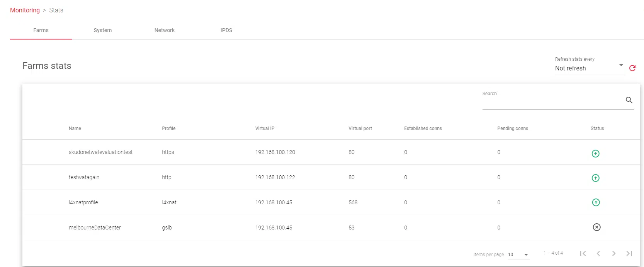Click the red refresh stats icon
The width and height of the screenshot is (644, 267).
[632, 68]
